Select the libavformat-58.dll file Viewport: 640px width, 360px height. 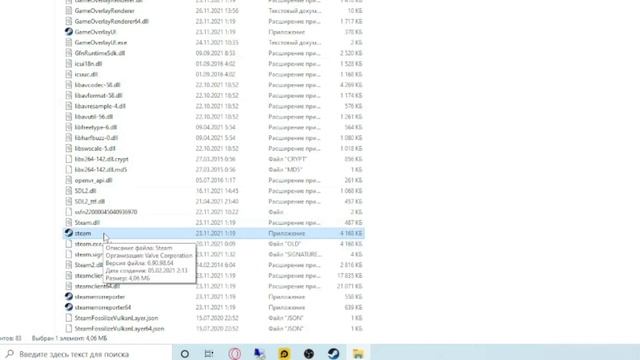pyautogui.click(x=98, y=96)
